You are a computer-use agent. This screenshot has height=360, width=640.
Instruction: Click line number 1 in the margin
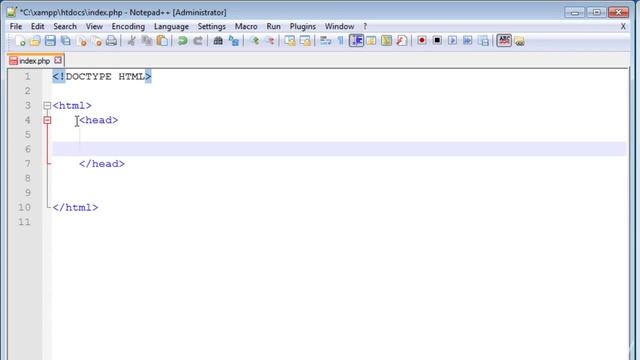click(x=28, y=77)
